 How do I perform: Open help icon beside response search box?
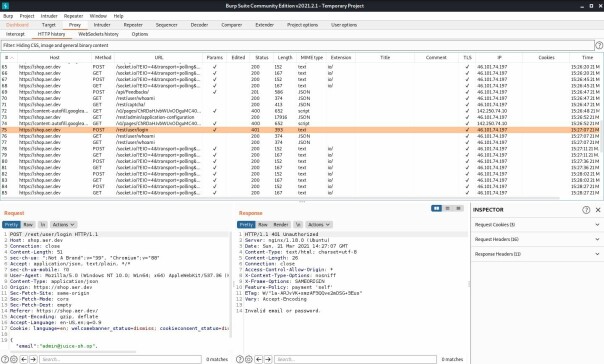(x=240, y=359)
